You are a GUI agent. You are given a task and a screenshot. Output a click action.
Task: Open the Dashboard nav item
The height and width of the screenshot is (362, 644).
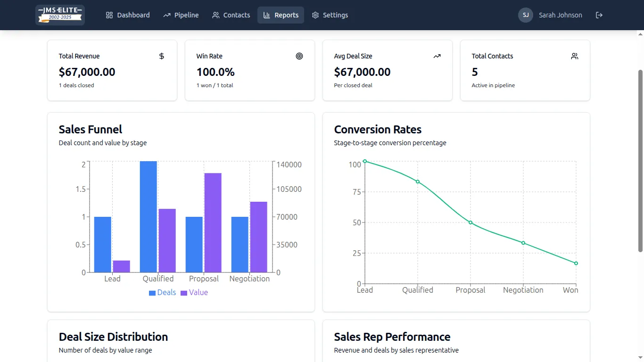(128, 15)
